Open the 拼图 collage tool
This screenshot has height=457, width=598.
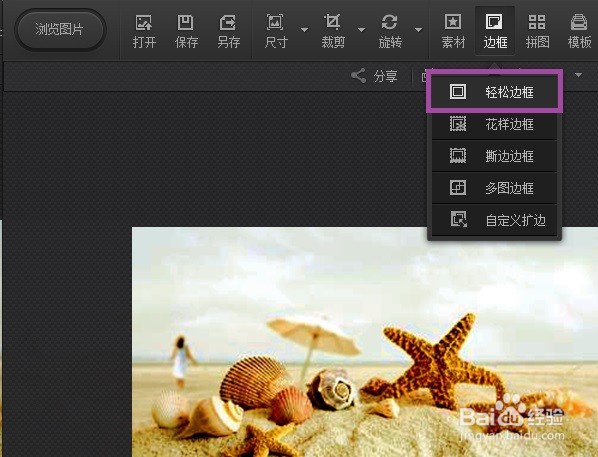click(x=537, y=32)
